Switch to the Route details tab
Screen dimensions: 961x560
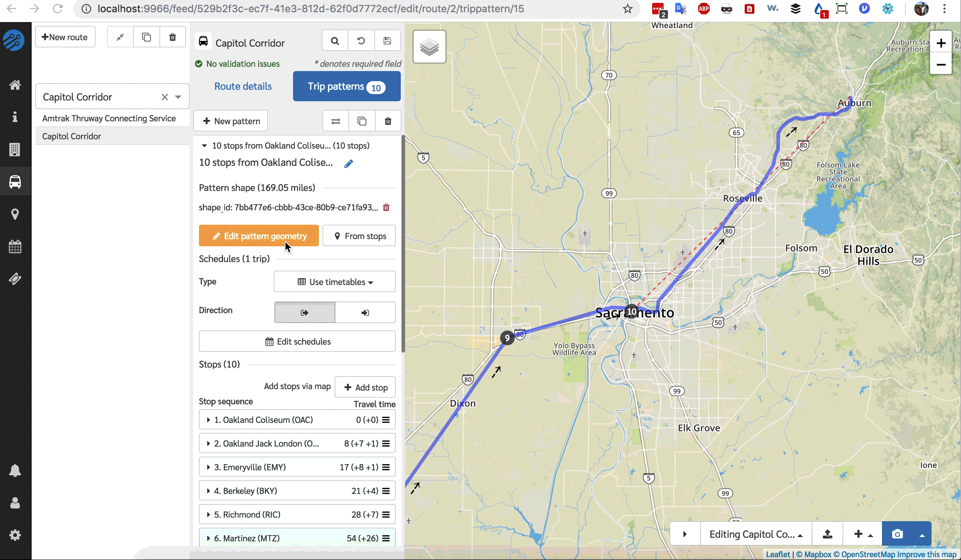coord(243,87)
